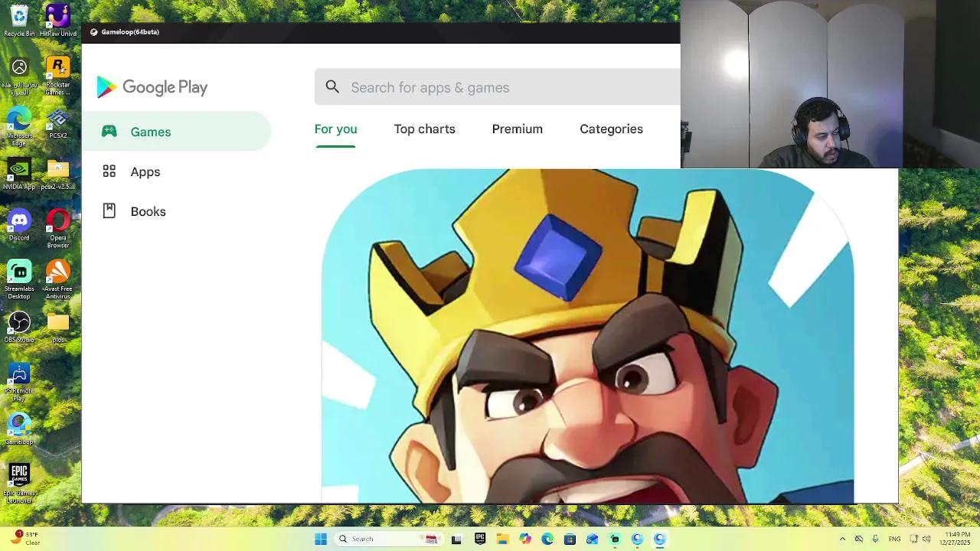Open Microsoft Edge desktop shortcut
This screenshot has height=551, width=980.
19,126
